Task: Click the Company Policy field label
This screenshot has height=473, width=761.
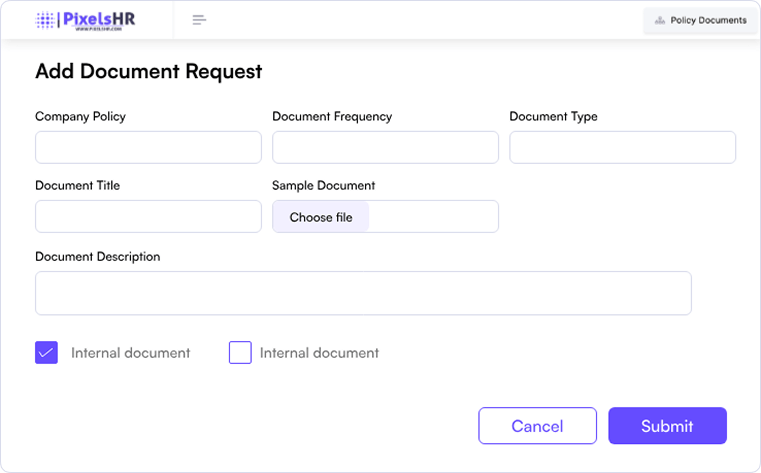Action: click(x=80, y=116)
